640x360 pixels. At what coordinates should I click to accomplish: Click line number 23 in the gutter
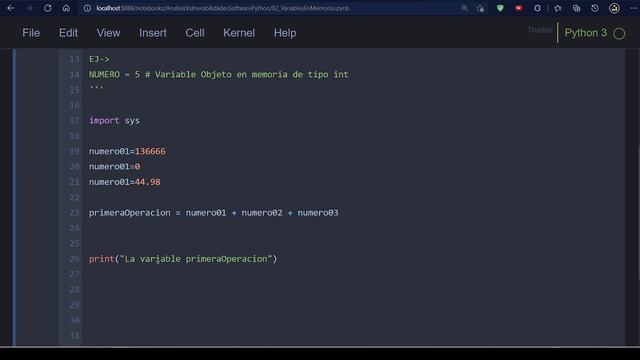[x=74, y=213]
